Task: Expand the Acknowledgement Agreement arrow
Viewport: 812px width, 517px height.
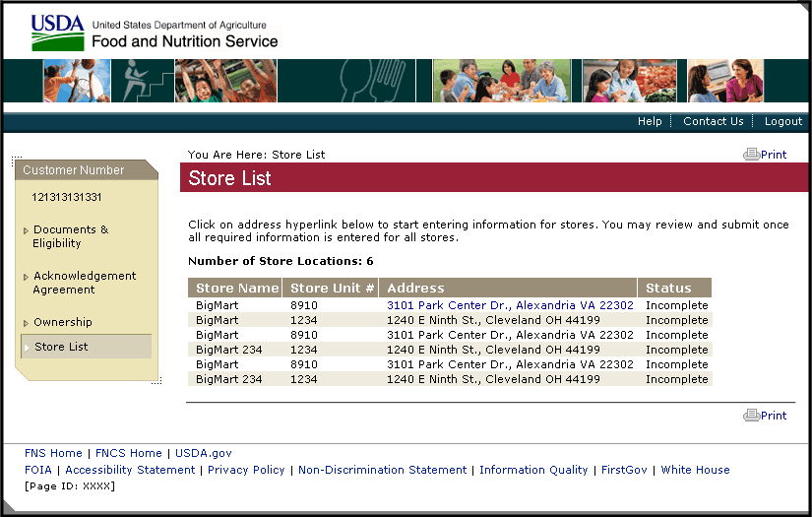Action: point(26,277)
